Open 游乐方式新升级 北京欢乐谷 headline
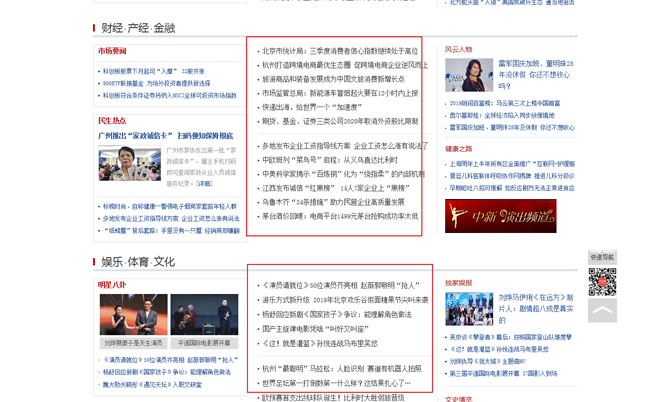This screenshot has width=650, height=402. [x=345, y=300]
